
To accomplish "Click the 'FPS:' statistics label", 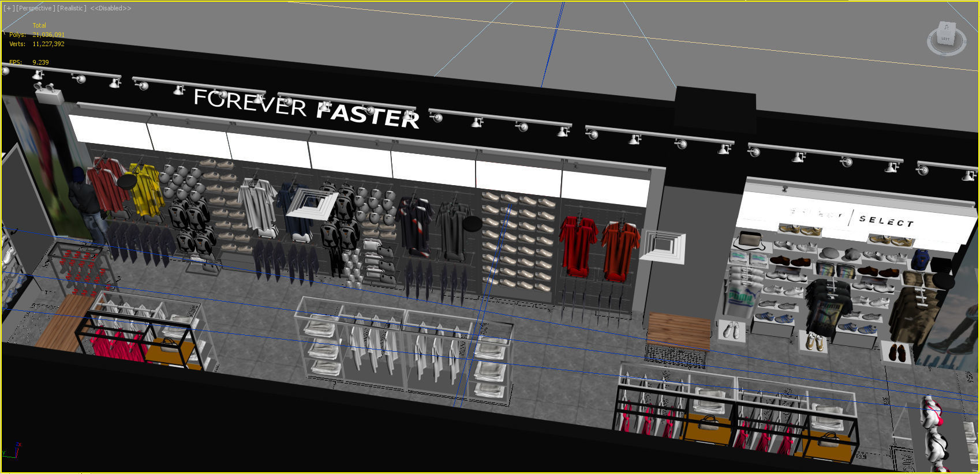I will pos(15,62).
